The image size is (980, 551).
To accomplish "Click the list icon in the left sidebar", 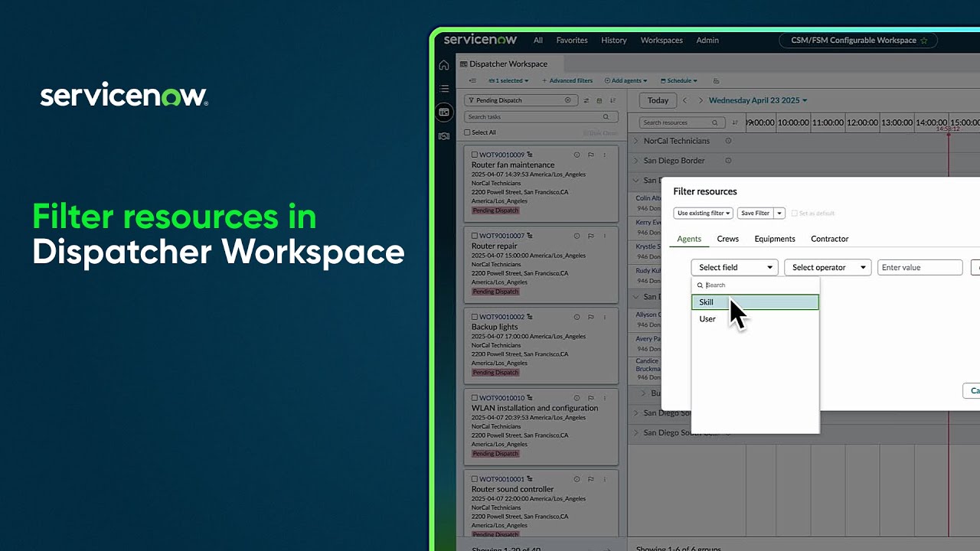I will [444, 89].
